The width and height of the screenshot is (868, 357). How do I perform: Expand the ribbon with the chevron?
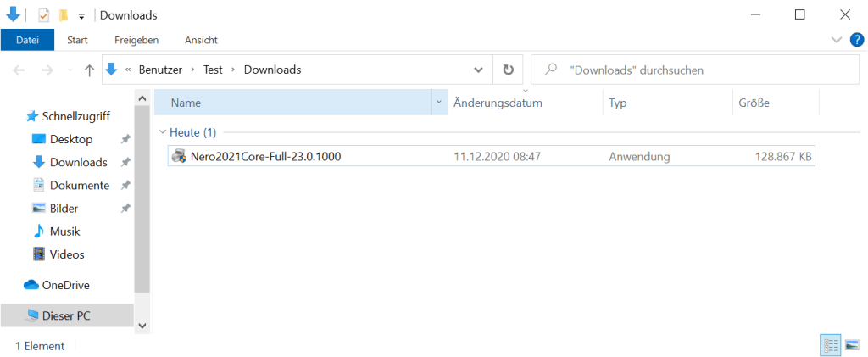[x=837, y=39]
